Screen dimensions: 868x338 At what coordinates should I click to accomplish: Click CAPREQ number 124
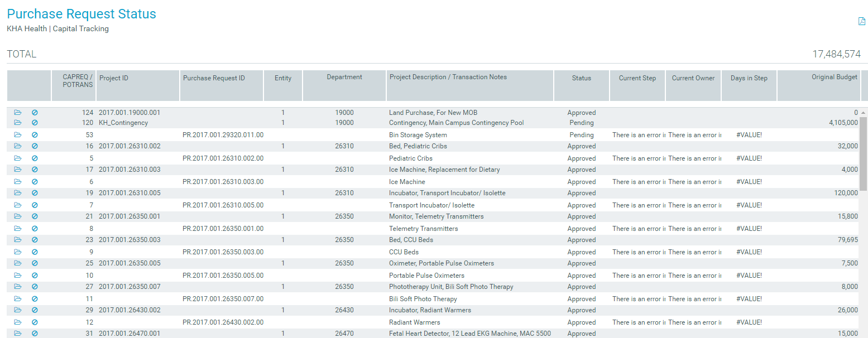[x=88, y=113]
